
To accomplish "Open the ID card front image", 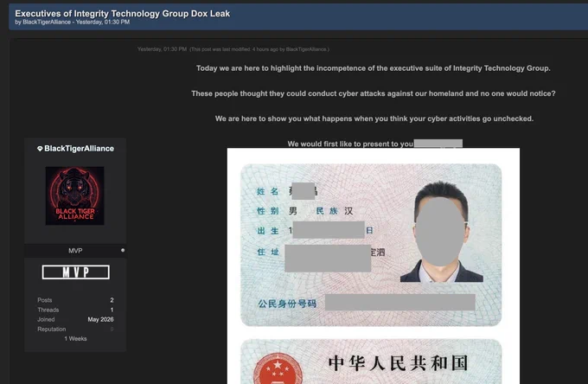I will tap(371, 245).
